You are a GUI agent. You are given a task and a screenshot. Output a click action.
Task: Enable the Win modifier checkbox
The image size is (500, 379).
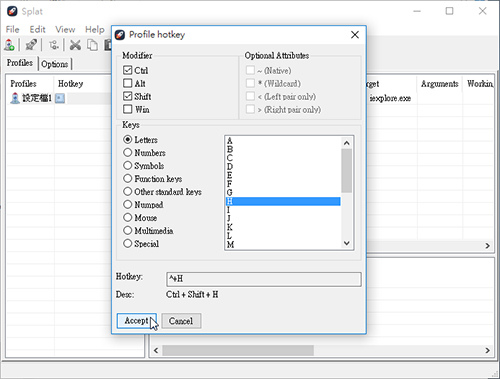(128, 109)
